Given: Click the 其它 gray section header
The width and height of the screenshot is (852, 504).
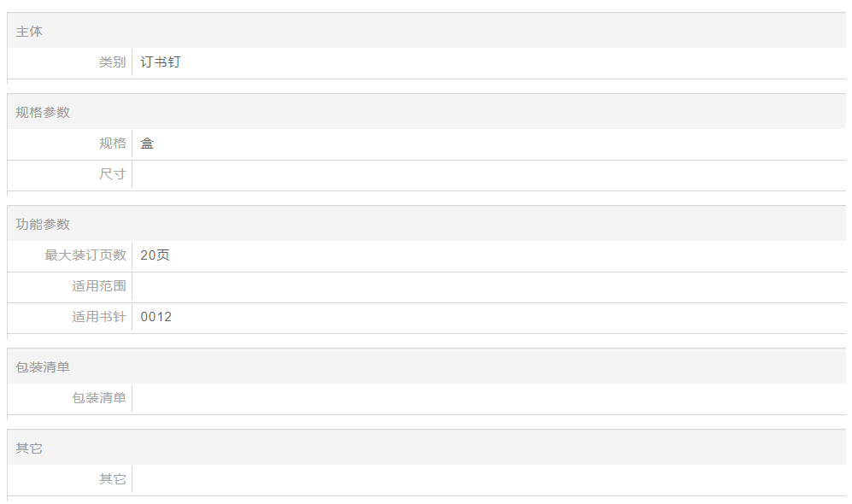Looking at the screenshot, I should pyautogui.click(x=29, y=448).
